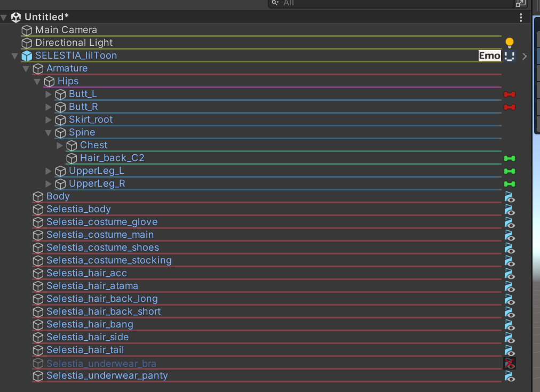
Task: Select the Spine bone name
Action: pos(82,132)
